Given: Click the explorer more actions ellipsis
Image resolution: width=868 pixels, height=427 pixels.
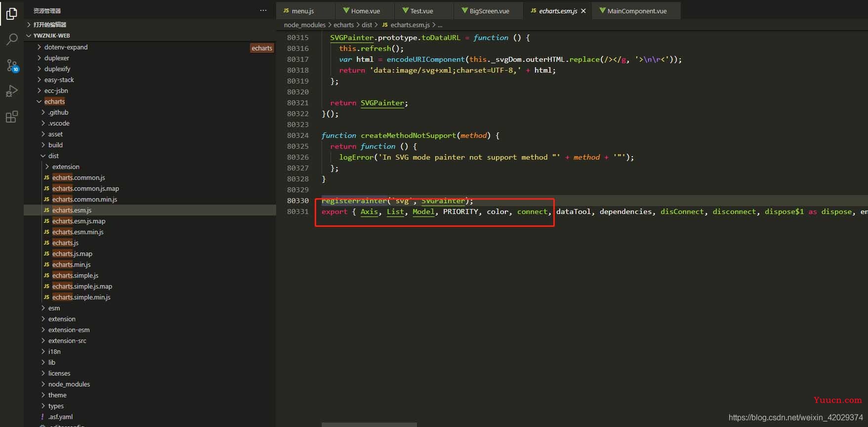Looking at the screenshot, I should 263,10.
